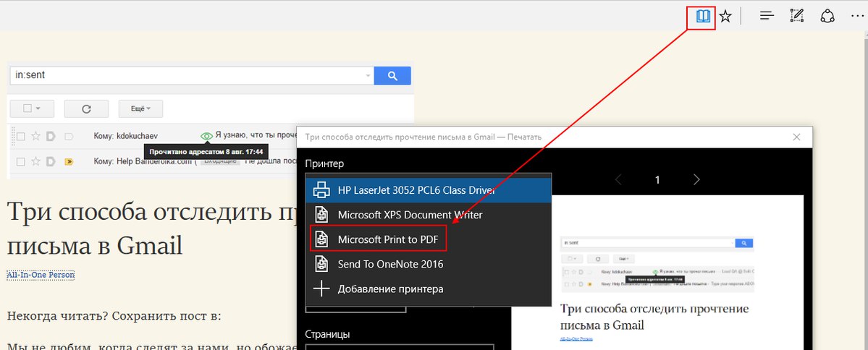Click the 'Страницы' label in print dialog
This screenshot has height=350, width=868.
[x=327, y=335]
